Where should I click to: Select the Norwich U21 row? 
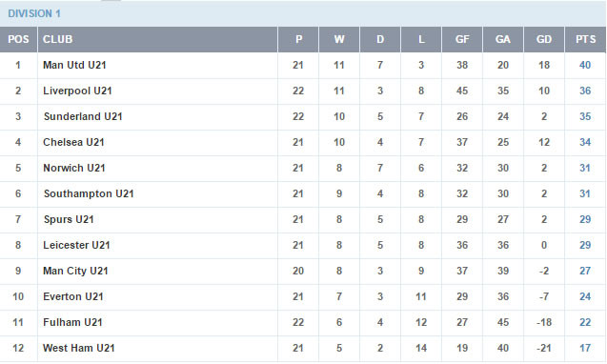click(x=303, y=168)
